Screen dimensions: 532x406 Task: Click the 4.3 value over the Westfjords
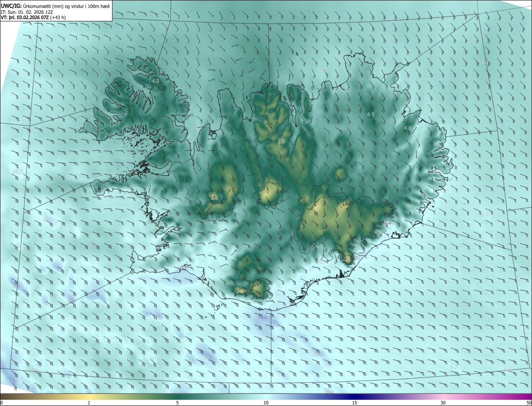coord(155,81)
